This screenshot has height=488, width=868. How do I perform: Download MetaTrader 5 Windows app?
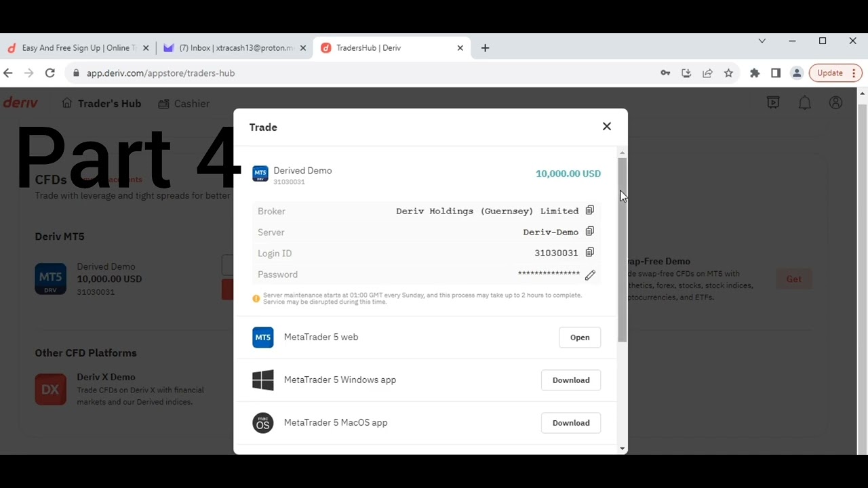point(571,380)
